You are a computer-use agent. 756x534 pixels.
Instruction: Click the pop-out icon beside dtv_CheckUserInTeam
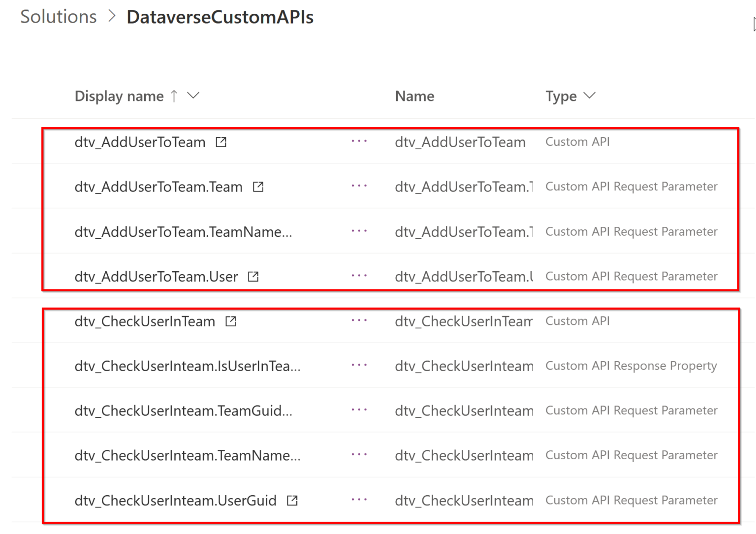(230, 320)
